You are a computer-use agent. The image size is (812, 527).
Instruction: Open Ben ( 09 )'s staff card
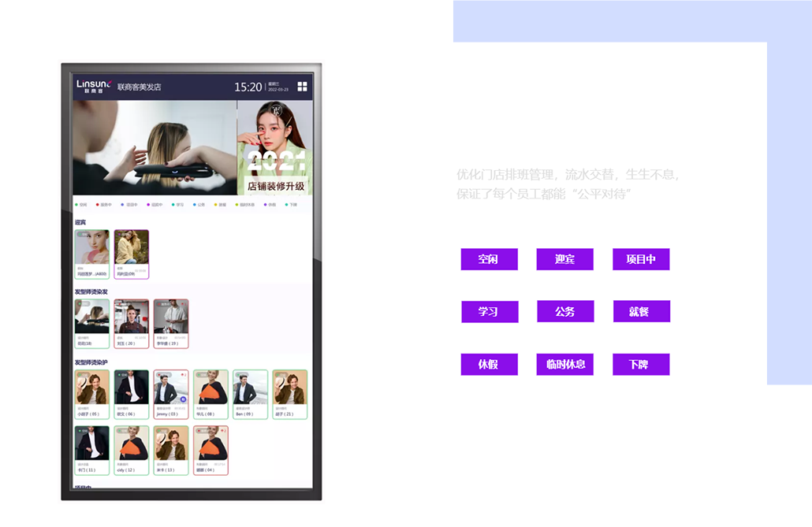(x=249, y=394)
